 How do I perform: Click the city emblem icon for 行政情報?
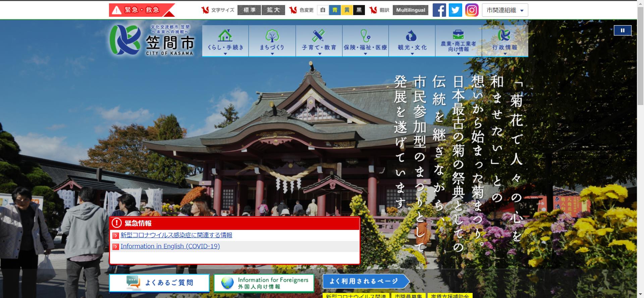click(x=504, y=35)
